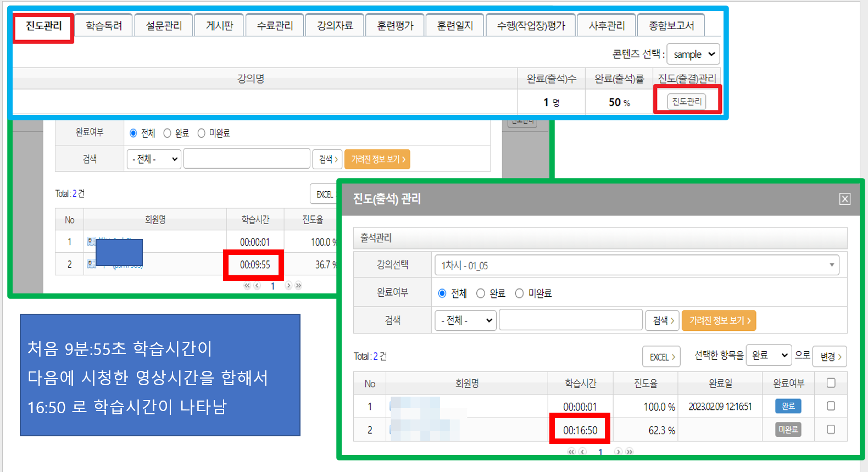Switch to the 학습독려 tab
Viewport: 868px width, 472px height.
[104, 26]
